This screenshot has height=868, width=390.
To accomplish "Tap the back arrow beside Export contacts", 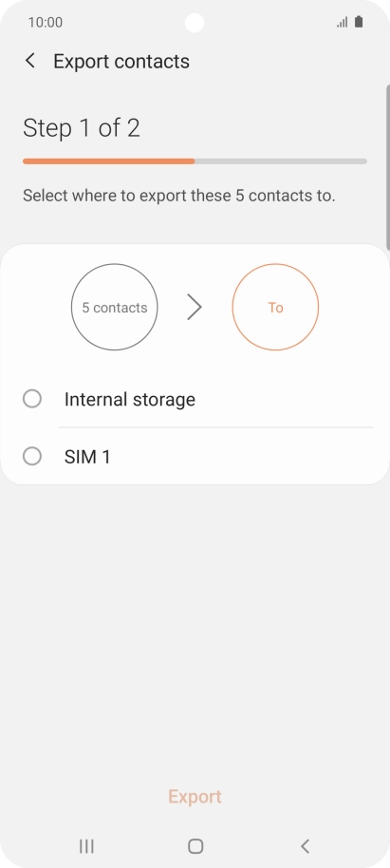I will (x=30, y=61).
